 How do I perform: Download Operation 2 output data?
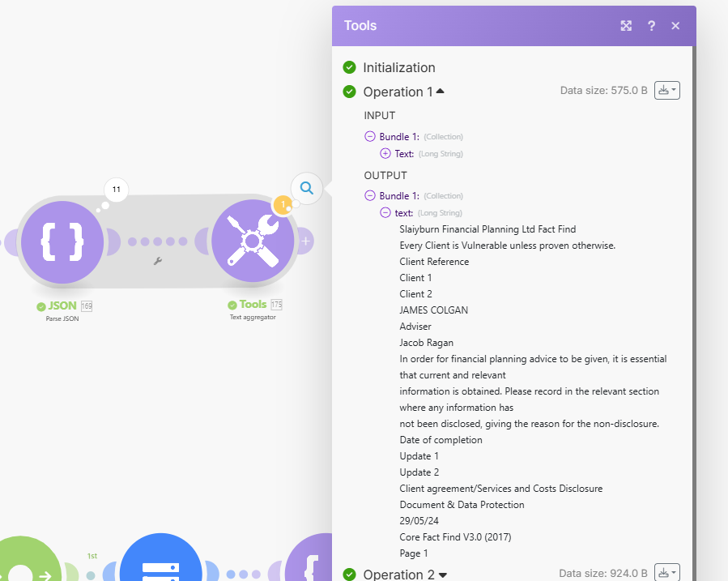tap(666, 573)
